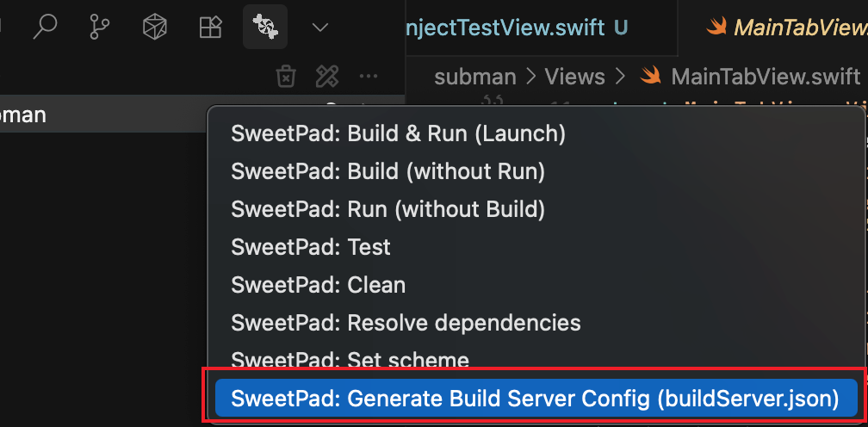
Task: Open the panel's three-dot more actions menu
Action: [369, 77]
